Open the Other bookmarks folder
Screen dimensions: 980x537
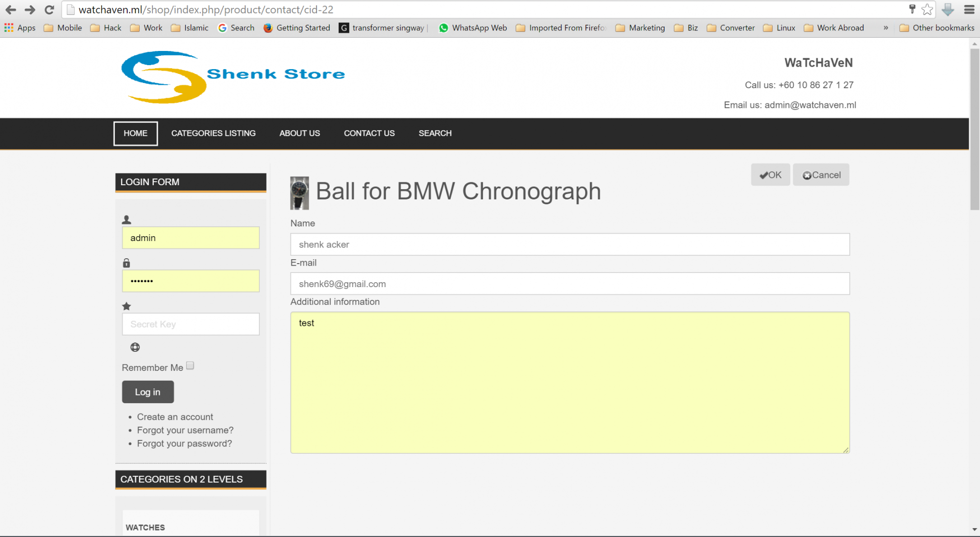[936, 28]
